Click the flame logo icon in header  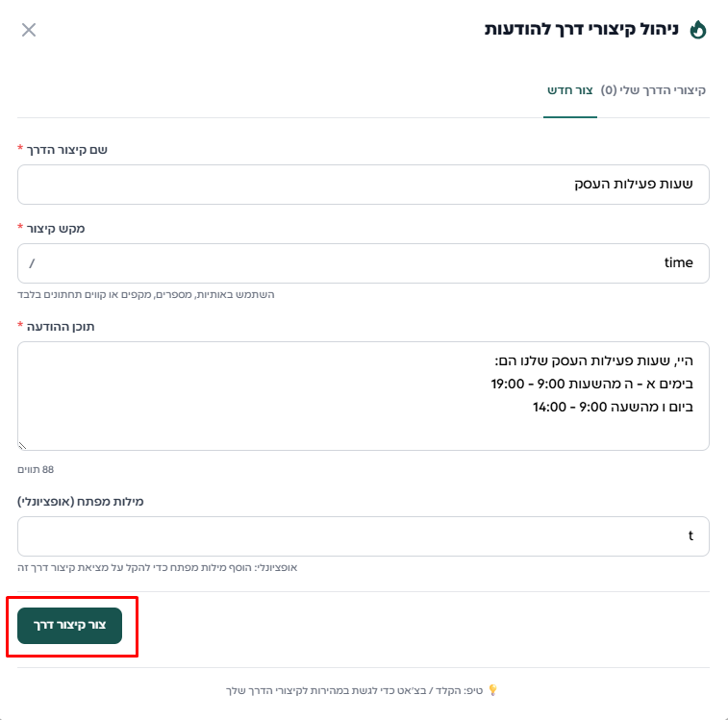click(698, 30)
